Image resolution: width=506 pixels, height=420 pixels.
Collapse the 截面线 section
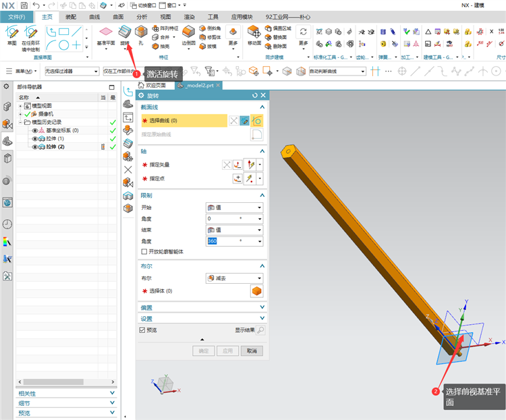262,107
